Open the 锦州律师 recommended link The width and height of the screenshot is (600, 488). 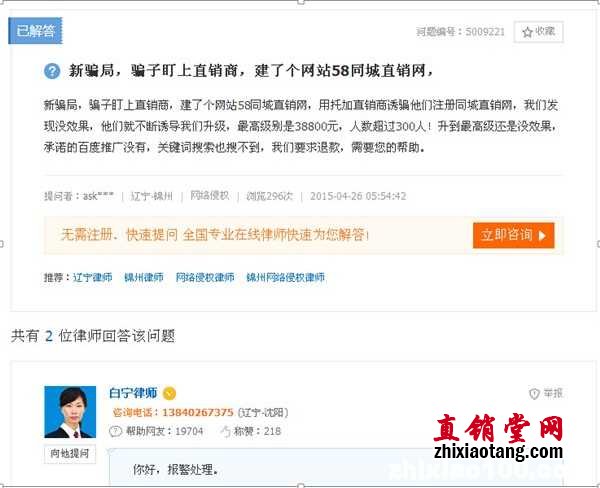144,277
